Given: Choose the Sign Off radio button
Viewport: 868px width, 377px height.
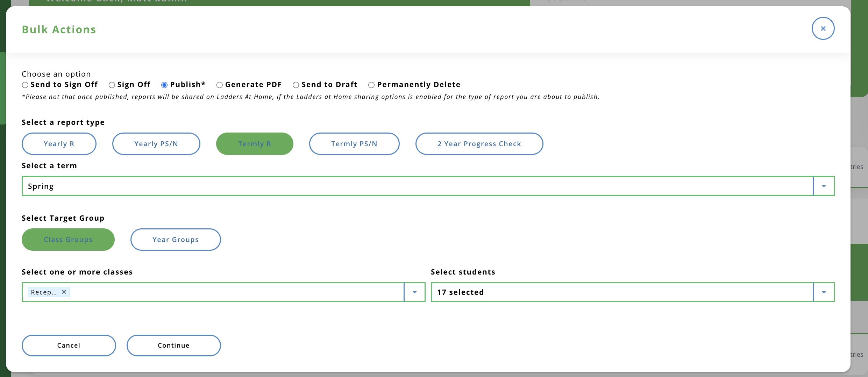Looking at the screenshot, I should [x=112, y=85].
